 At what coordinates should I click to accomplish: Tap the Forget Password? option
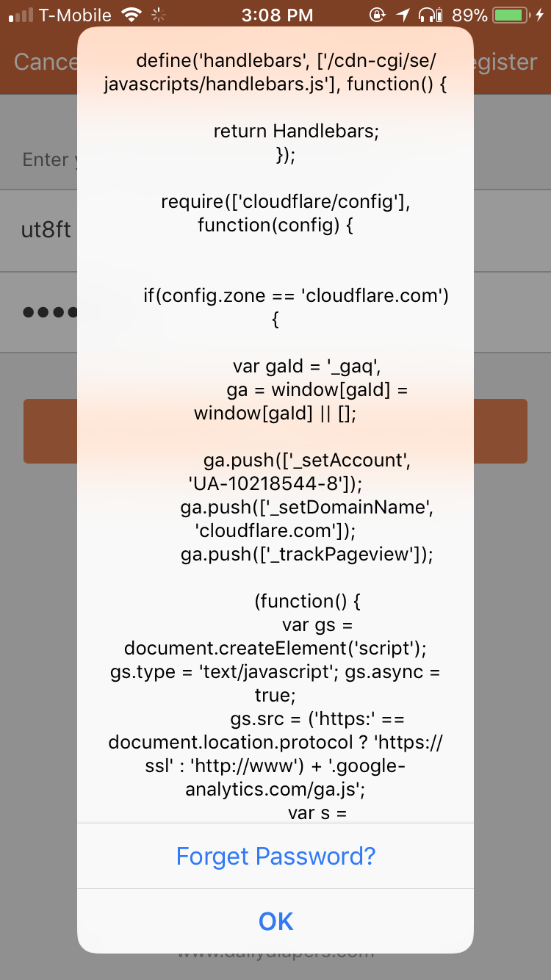point(275,856)
